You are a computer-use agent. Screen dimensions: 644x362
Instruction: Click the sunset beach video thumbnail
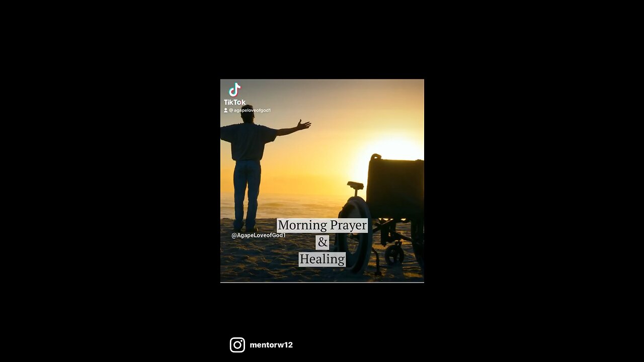[x=322, y=181]
